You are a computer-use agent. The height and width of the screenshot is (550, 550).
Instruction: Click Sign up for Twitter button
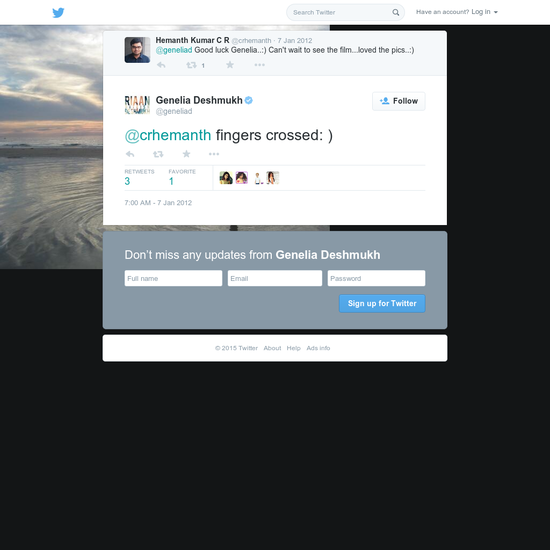click(x=382, y=303)
